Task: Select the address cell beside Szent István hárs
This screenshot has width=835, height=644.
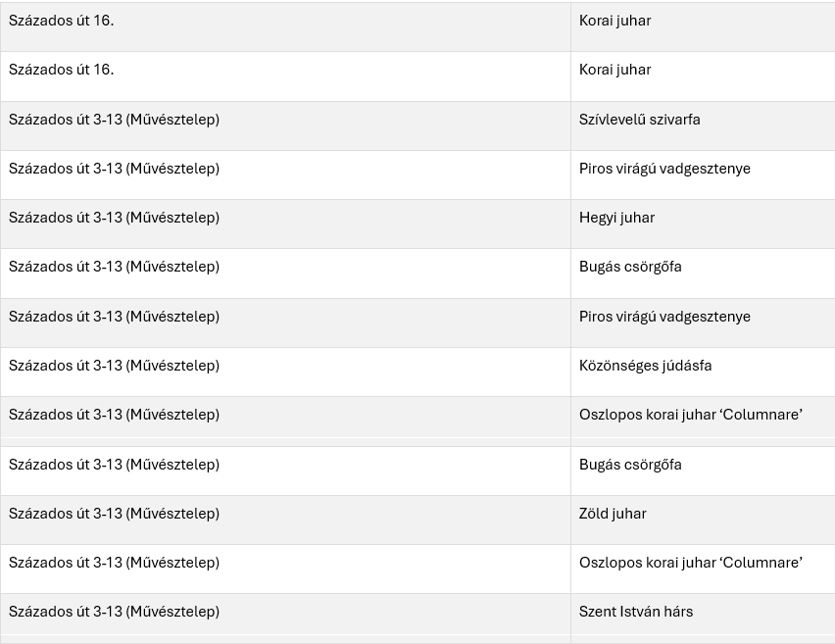Action: pos(114,612)
